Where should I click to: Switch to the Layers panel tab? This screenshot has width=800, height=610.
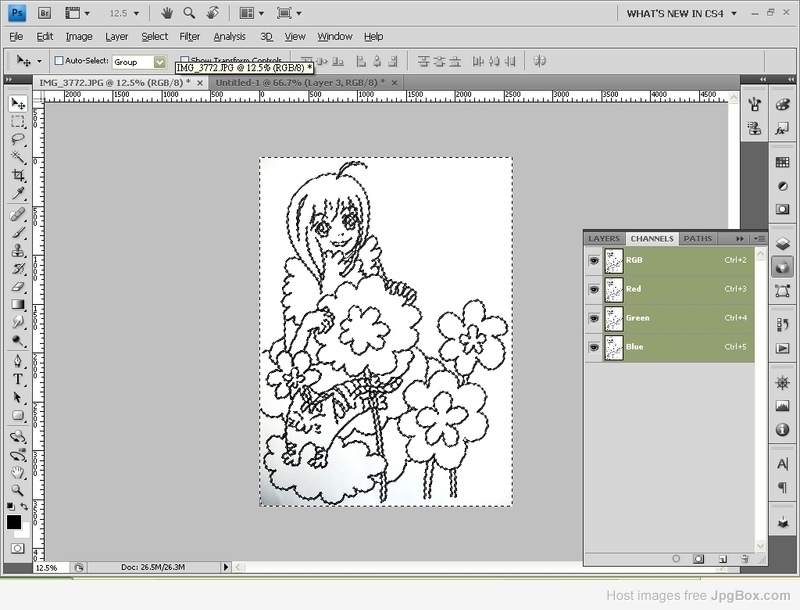coord(604,239)
